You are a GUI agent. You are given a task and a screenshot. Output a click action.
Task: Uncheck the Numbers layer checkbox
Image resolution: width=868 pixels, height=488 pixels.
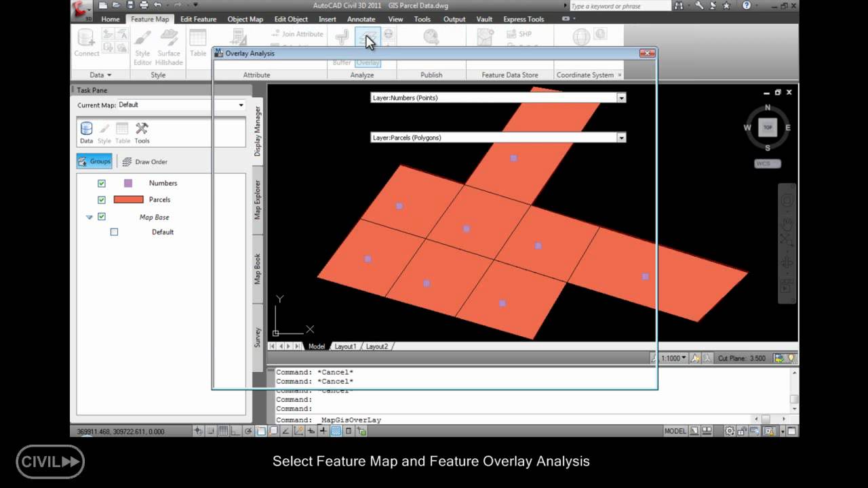pos(102,183)
